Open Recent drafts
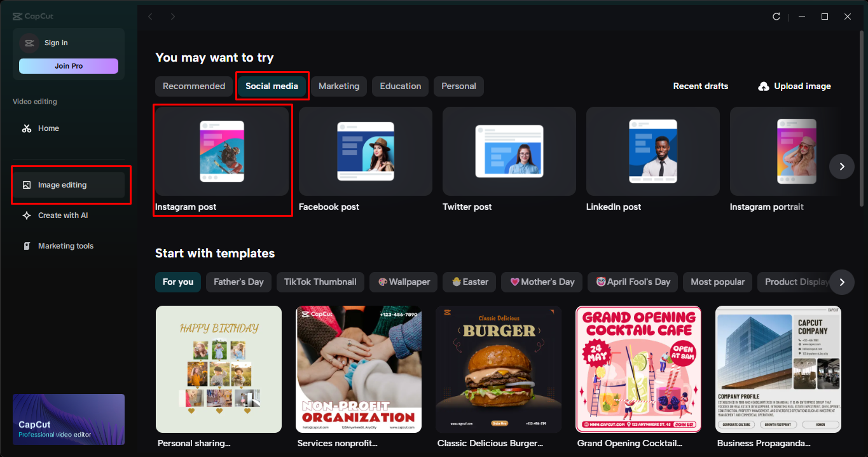 coord(700,86)
